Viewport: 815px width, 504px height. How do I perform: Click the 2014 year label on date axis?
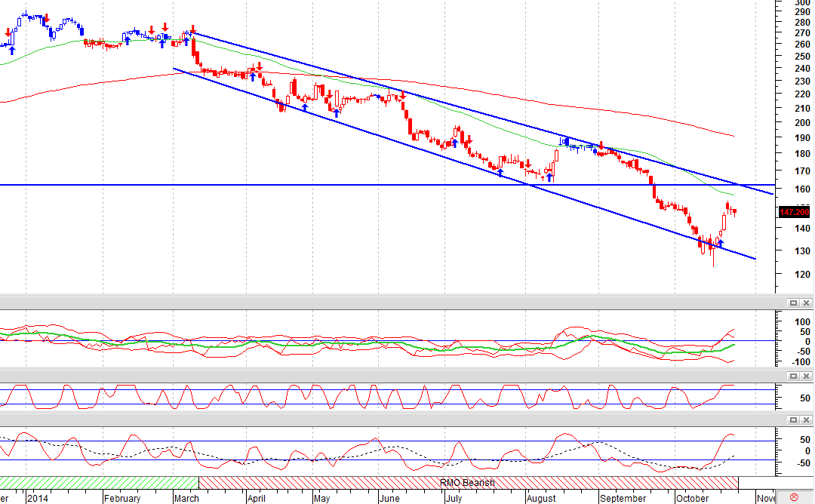coord(38,498)
